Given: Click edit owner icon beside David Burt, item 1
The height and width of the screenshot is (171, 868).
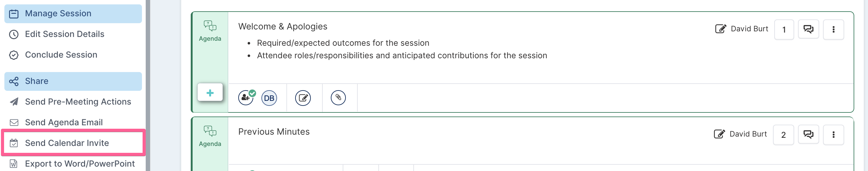Looking at the screenshot, I should pyautogui.click(x=720, y=29).
